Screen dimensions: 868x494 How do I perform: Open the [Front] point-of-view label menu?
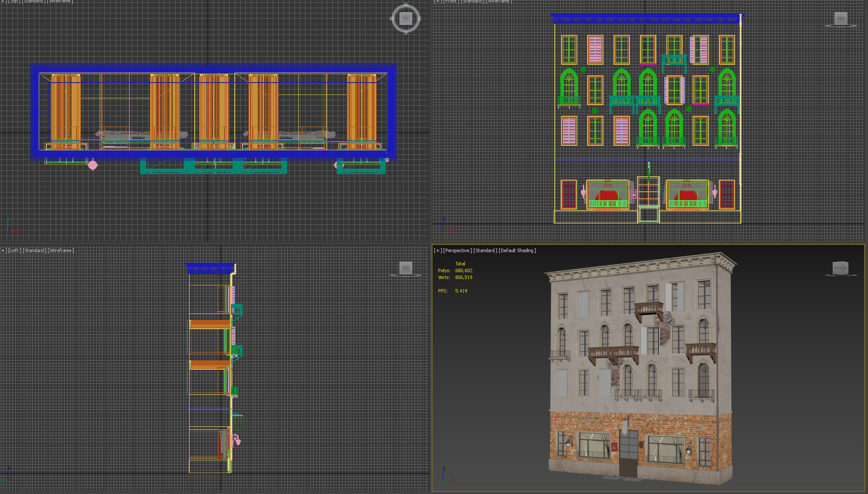tap(451, 2)
